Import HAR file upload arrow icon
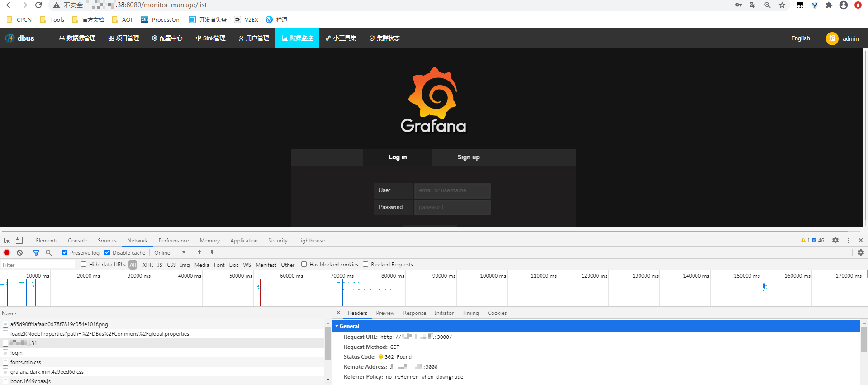This screenshot has height=385, width=868. (x=199, y=252)
